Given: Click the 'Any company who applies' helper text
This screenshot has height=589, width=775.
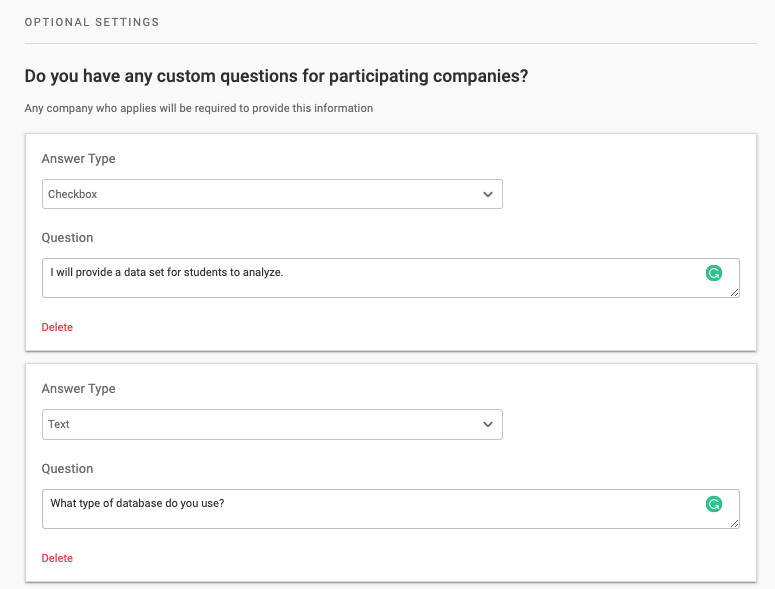Looking at the screenshot, I should [198, 108].
